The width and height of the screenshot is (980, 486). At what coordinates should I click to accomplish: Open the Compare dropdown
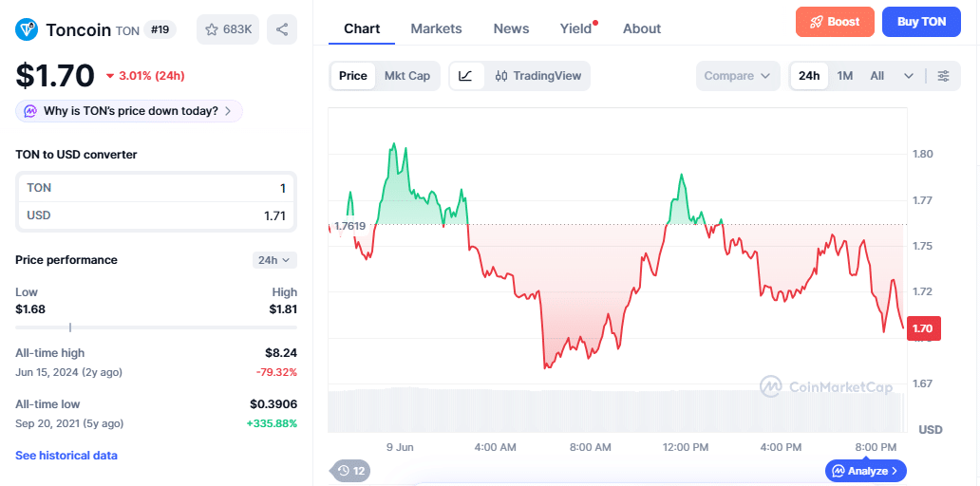(x=738, y=76)
